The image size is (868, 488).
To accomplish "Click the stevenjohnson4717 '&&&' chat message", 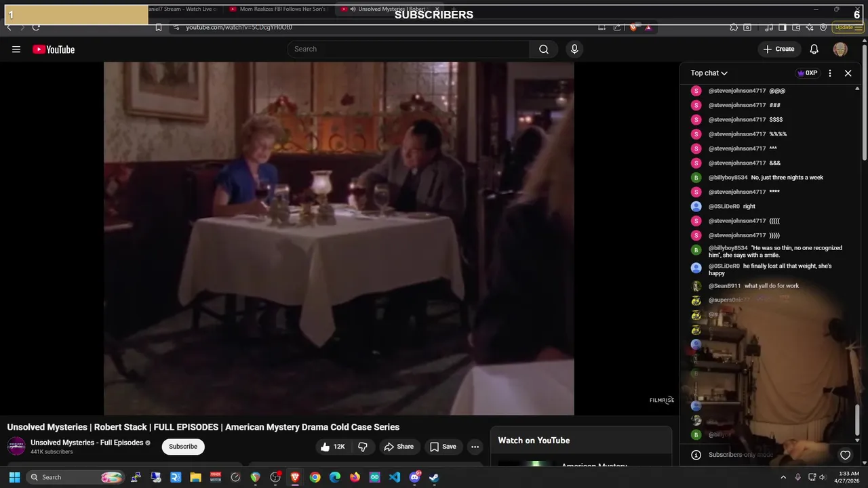I will [x=775, y=163].
